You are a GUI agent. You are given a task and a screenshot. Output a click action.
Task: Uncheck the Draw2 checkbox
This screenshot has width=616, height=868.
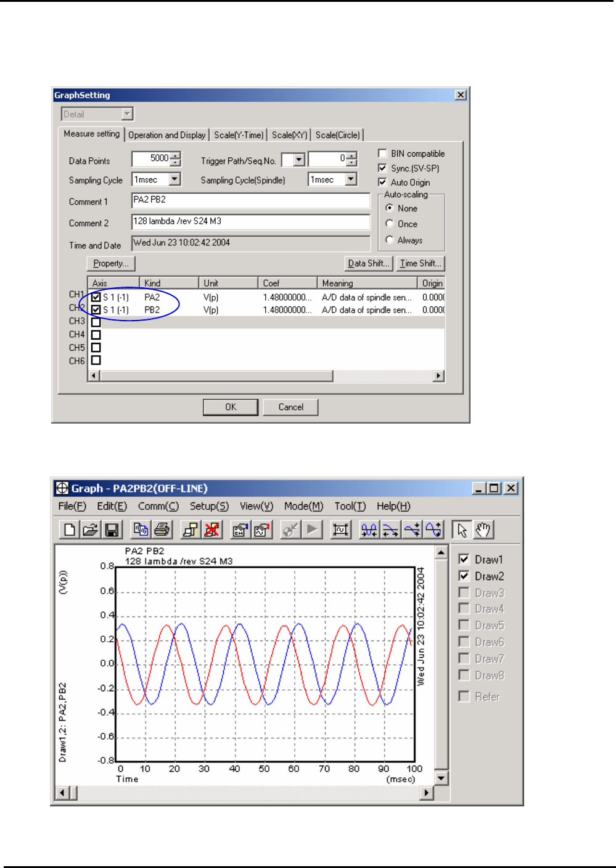(464, 576)
